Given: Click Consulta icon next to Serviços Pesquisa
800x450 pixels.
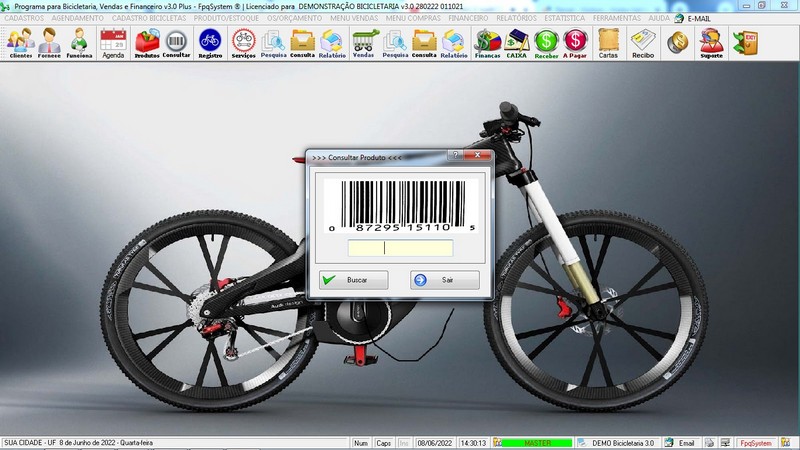Looking at the screenshot, I should click(x=303, y=43).
